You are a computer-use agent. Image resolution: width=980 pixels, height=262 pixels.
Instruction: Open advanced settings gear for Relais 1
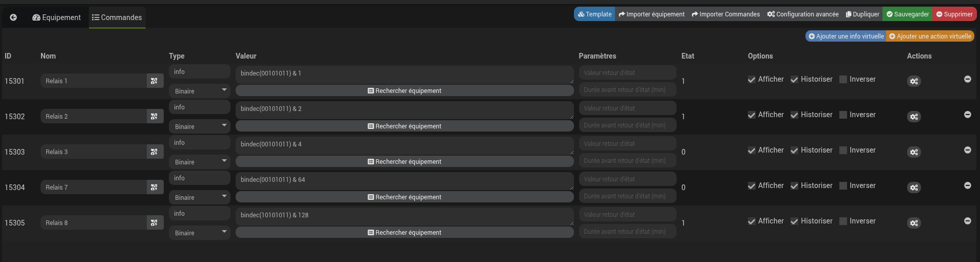[914, 81]
